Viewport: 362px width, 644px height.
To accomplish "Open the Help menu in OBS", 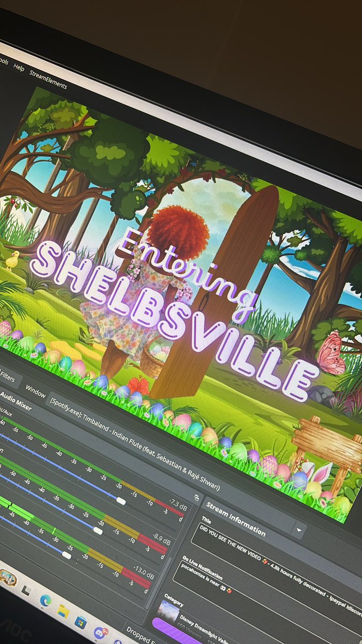I will pyautogui.click(x=19, y=68).
